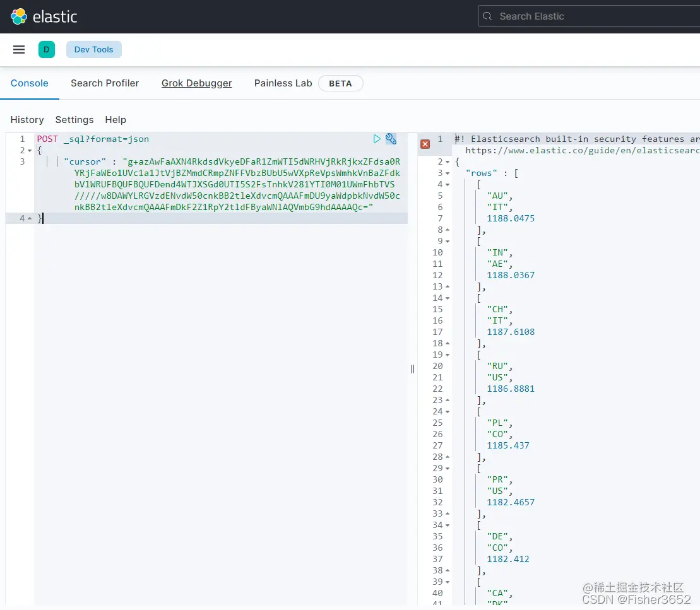Click the POST _sql?format=json request line
The image size is (700, 610).
[93, 139]
